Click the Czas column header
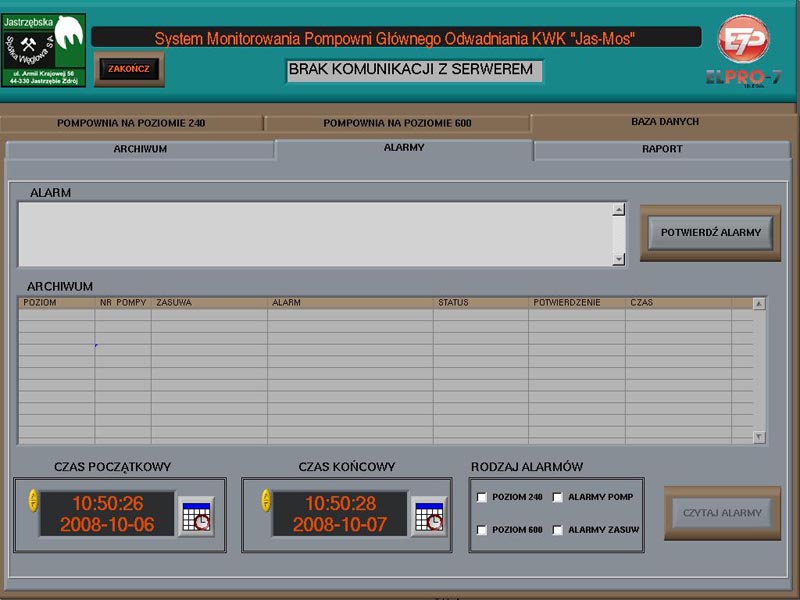The height and width of the screenshot is (600, 800). [x=679, y=303]
